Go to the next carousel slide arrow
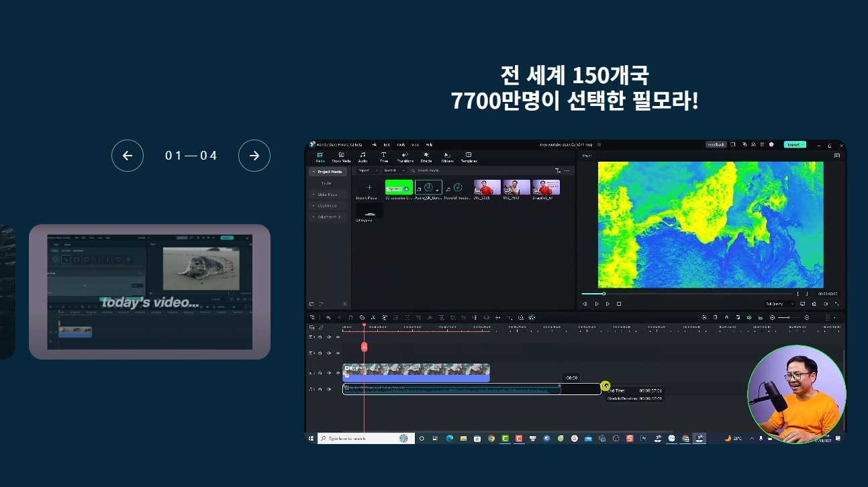The image size is (868, 487). (x=254, y=156)
